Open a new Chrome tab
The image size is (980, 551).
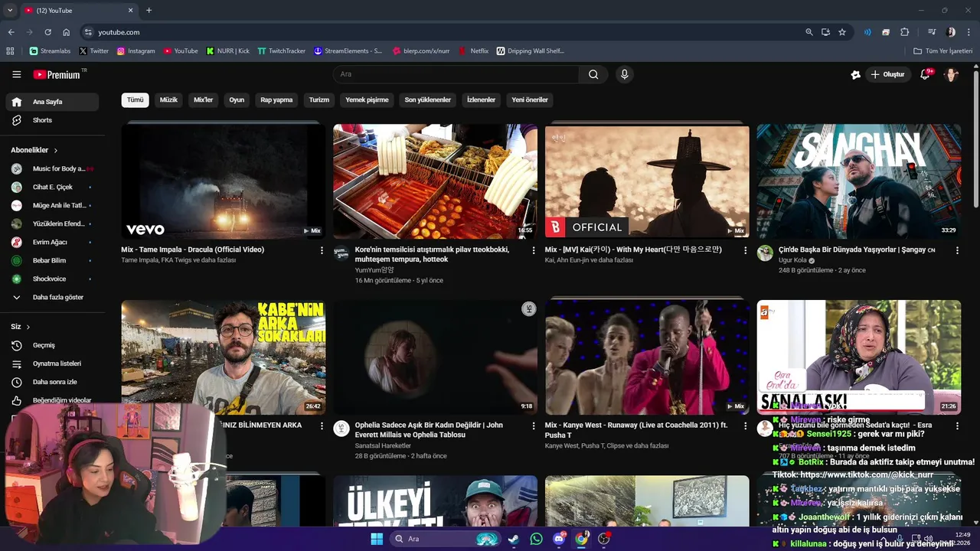pyautogui.click(x=149, y=10)
